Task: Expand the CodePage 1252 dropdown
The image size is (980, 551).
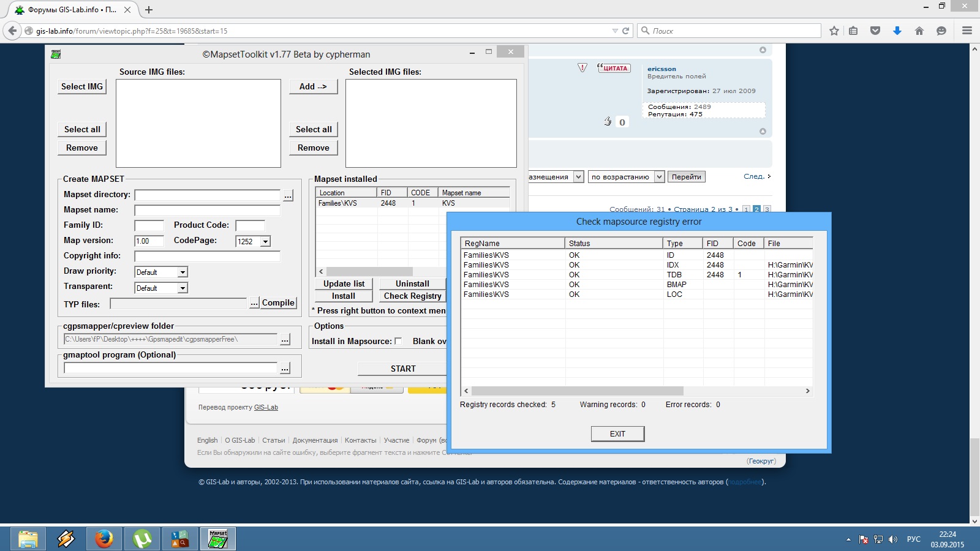Action: click(x=265, y=242)
